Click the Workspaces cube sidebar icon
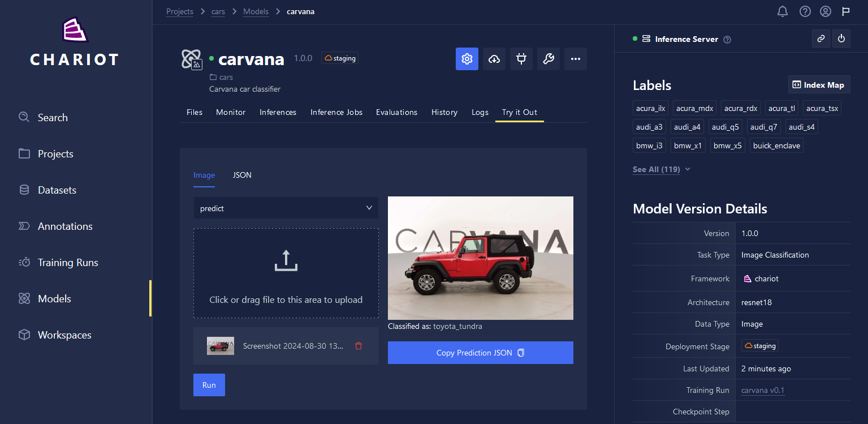Screen dimensions: 868x424 24,335
